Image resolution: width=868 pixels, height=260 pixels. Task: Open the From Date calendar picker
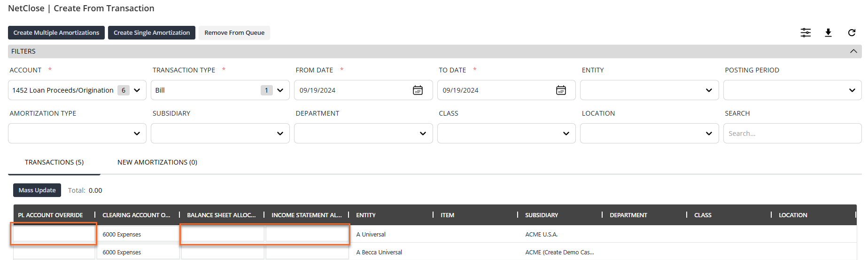(418, 90)
